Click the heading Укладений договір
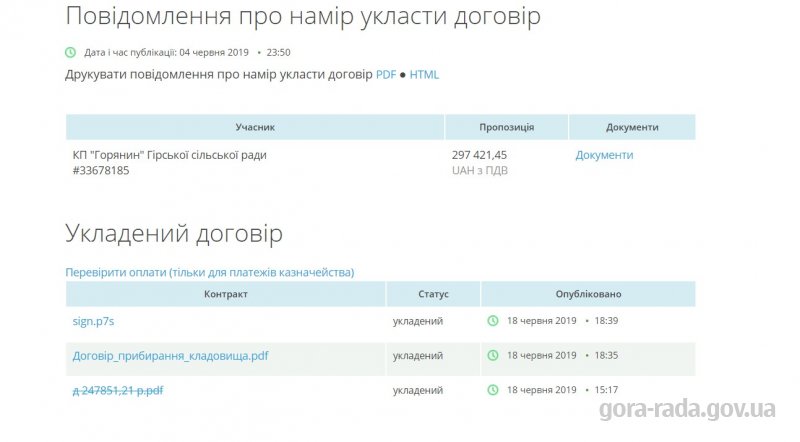The width and height of the screenshot is (800, 442). click(x=174, y=234)
